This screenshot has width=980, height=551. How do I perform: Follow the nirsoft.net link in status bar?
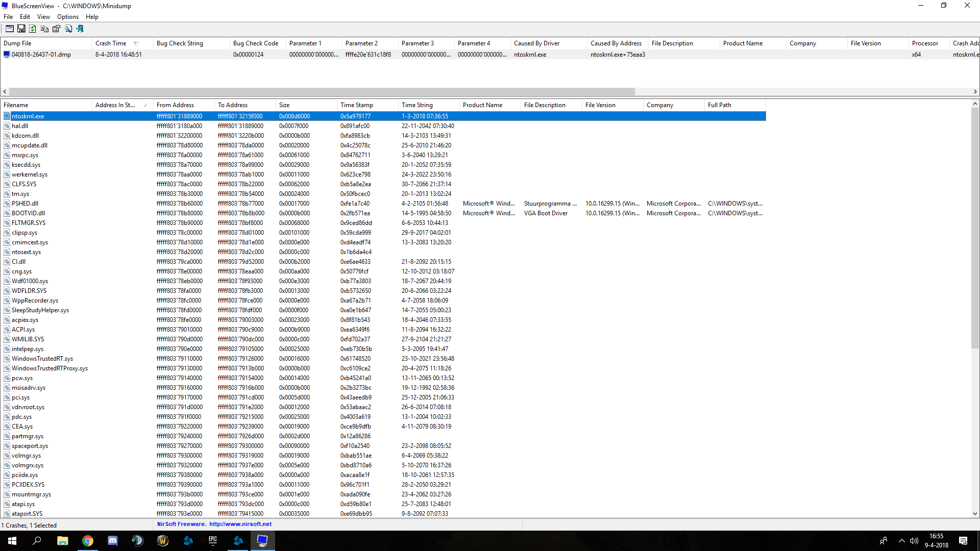[x=240, y=524]
